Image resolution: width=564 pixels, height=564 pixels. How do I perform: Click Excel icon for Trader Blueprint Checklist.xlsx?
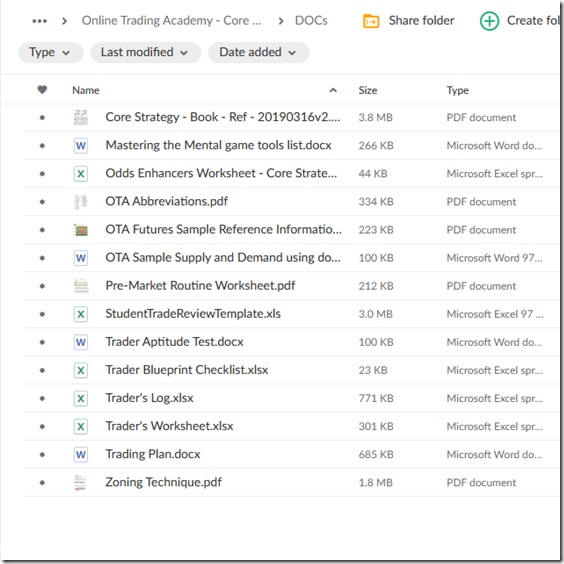[x=81, y=370]
